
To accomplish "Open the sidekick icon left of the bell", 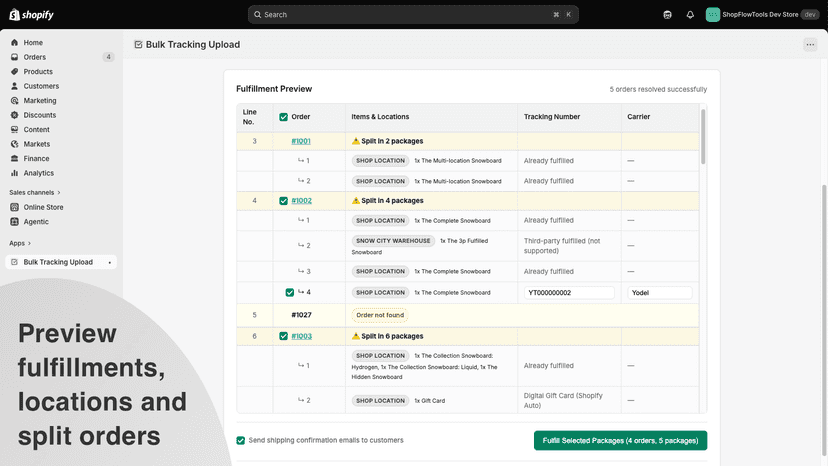I will 667,15.
